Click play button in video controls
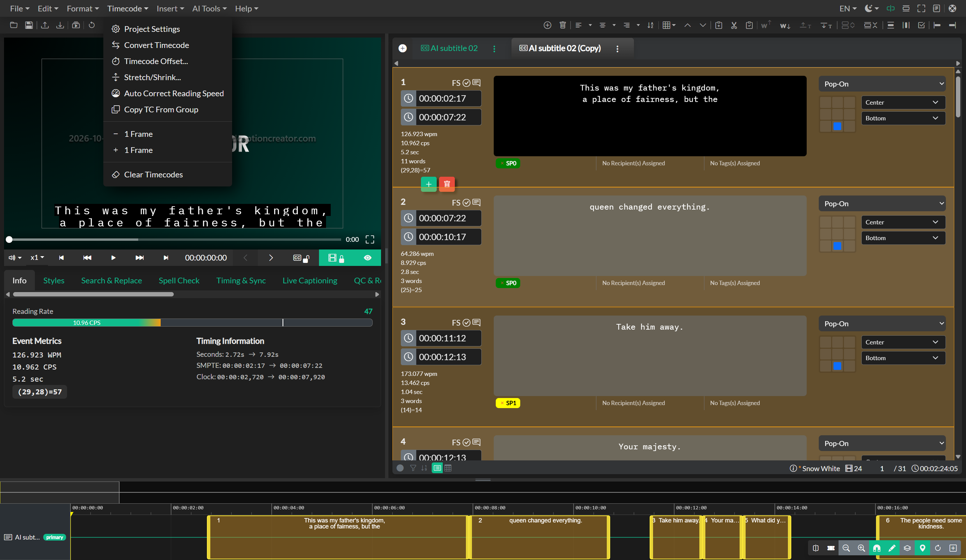The width and height of the screenshot is (966, 560). coord(113,258)
